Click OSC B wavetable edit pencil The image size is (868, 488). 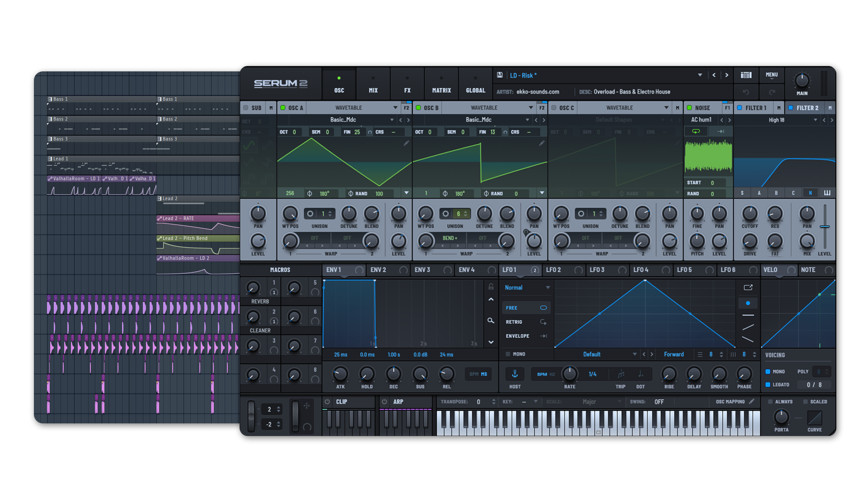coord(542,143)
